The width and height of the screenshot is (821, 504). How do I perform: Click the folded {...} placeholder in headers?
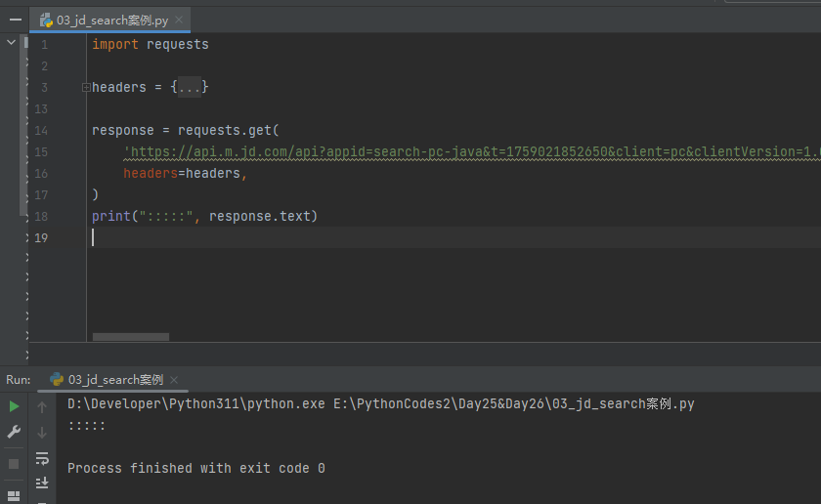[189, 87]
